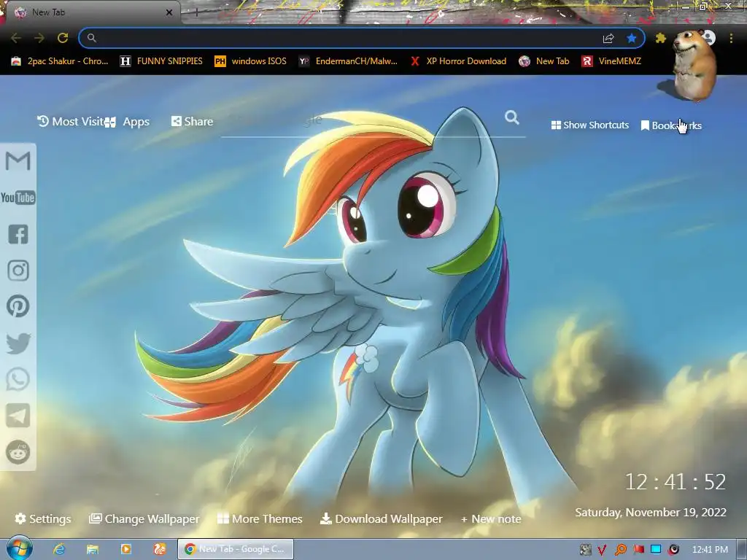
Task: Open YouTube from the side panel
Action: pyautogui.click(x=18, y=198)
